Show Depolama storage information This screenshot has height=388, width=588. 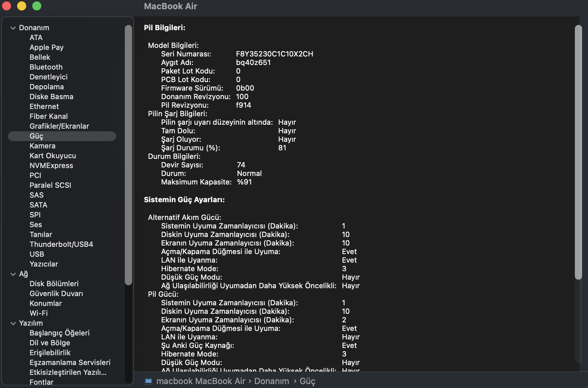coord(47,87)
